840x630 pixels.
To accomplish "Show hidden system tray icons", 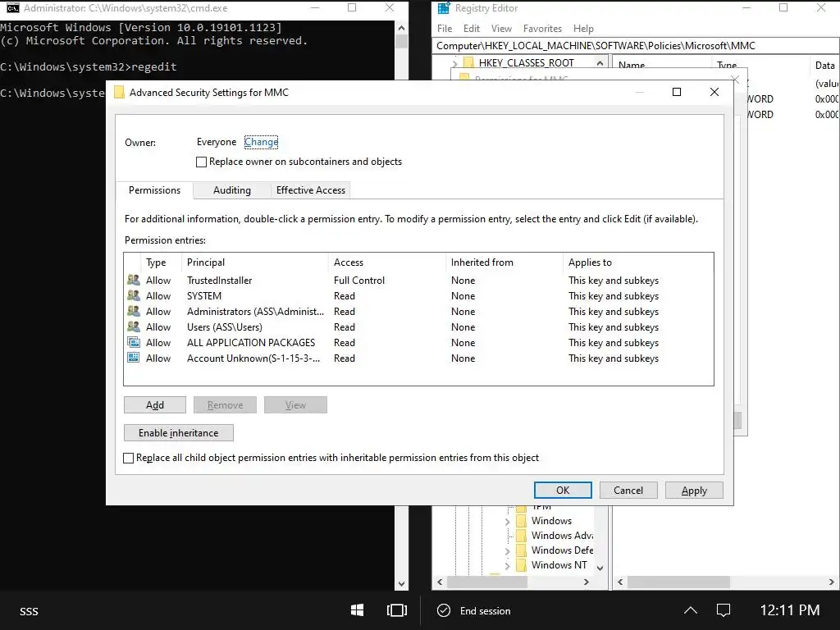I will click(691, 610).
